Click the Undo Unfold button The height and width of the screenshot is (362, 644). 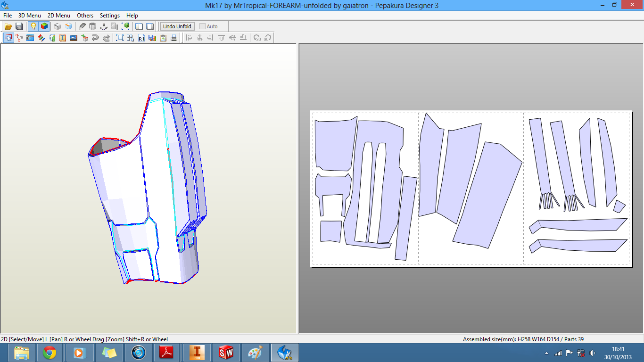tap(177, 26)
